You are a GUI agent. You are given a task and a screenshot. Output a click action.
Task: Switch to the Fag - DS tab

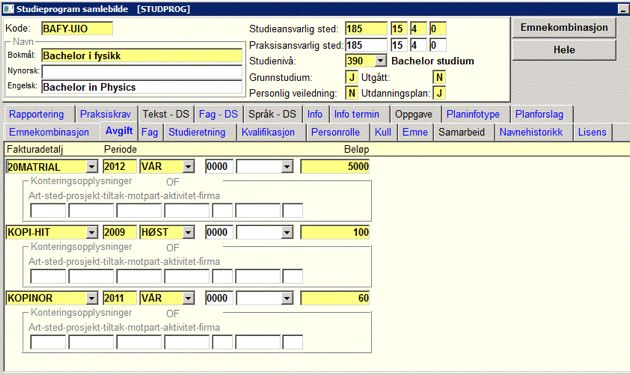(x=218, y=114)
